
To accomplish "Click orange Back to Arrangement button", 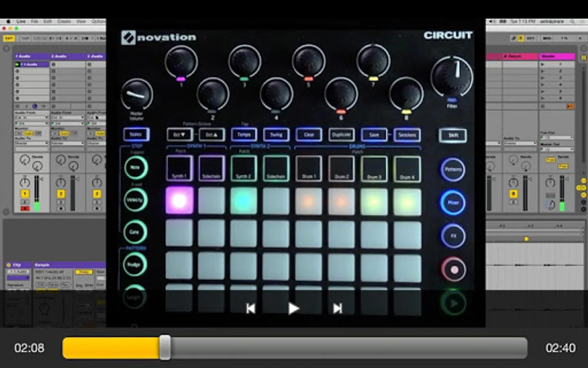I will pos(570,106).
